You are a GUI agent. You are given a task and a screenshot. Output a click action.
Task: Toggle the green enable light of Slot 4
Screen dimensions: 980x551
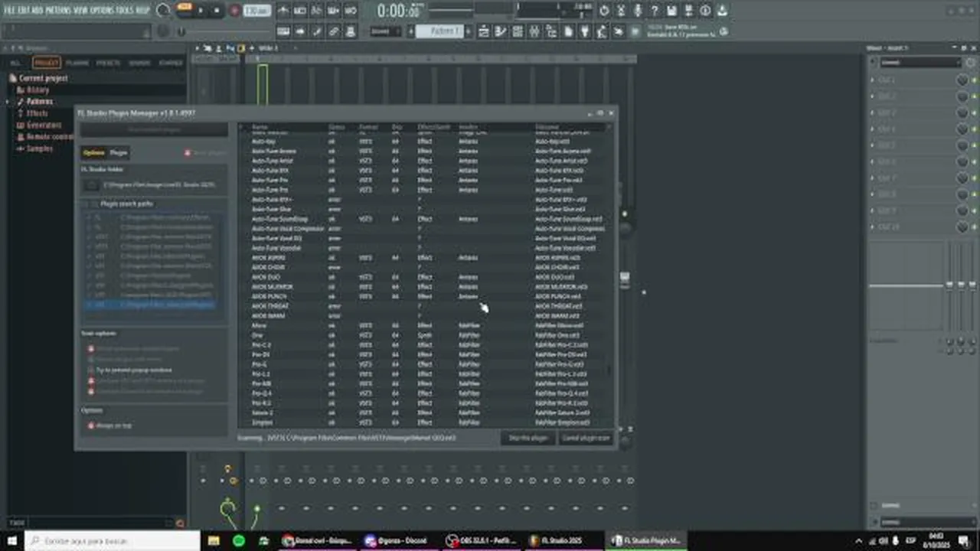point(974,129)
